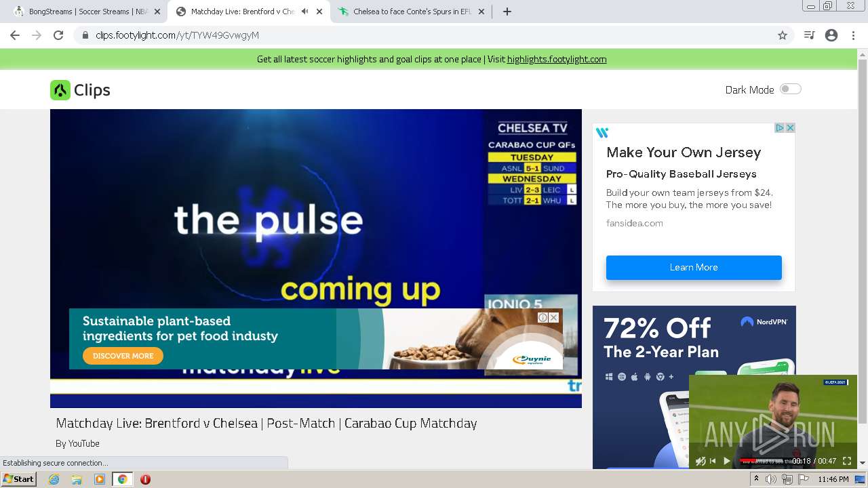Go back with the browser back arrow
This screenshot has width=868, height=488.
tap(15, 35)
